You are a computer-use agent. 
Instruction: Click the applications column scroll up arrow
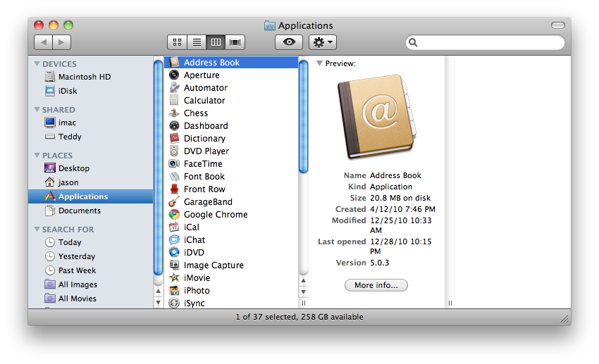(303, 280)
